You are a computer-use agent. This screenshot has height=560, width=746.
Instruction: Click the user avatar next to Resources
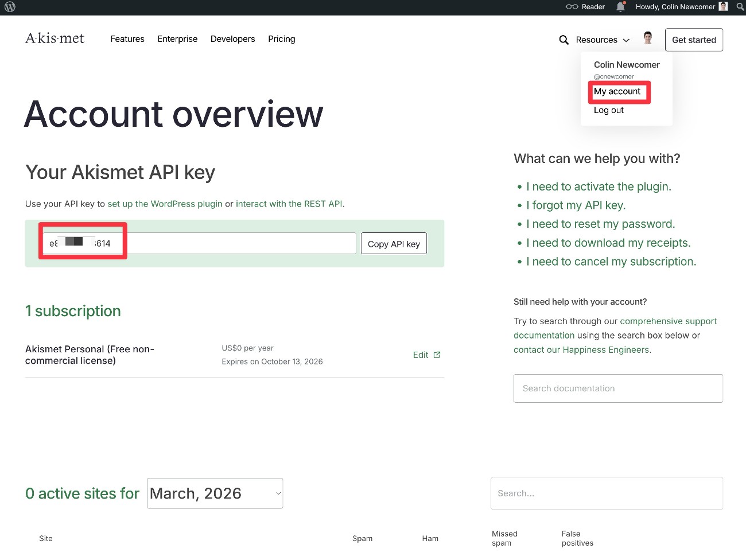(647, 37)
